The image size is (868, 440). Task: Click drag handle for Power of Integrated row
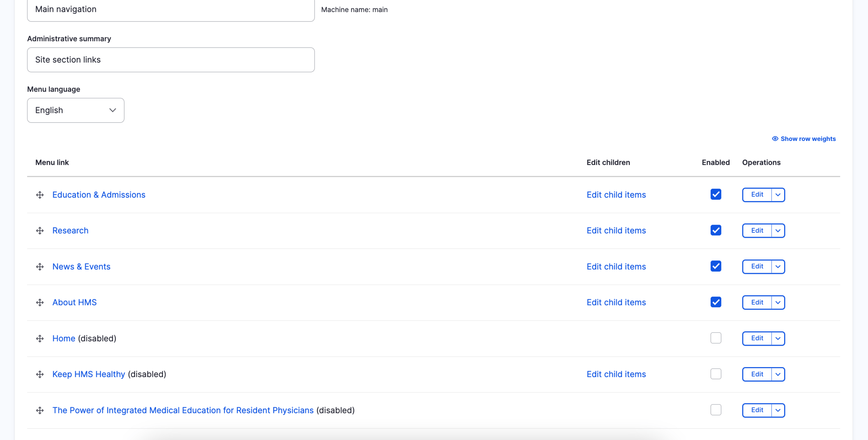click(x=40, y=410)
